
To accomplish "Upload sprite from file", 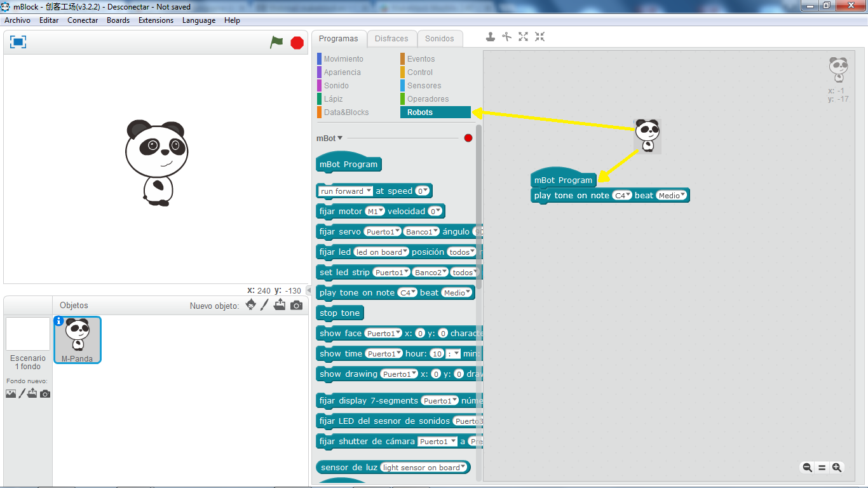I will coord(280,305).
